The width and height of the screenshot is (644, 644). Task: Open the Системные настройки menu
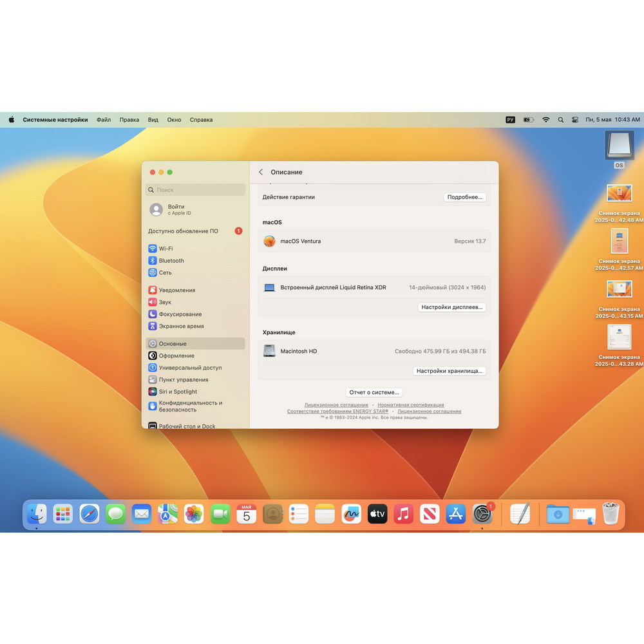click(x=55, y=120)
